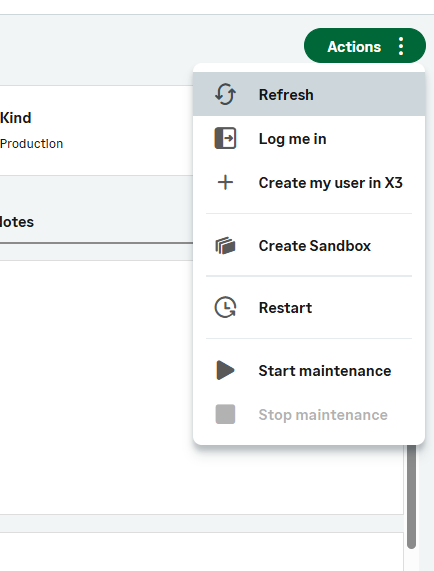Click the Stop maintenance square icon
Image resolution: width=434 pixels, height=571 pixels.
(x=225, y=414)
